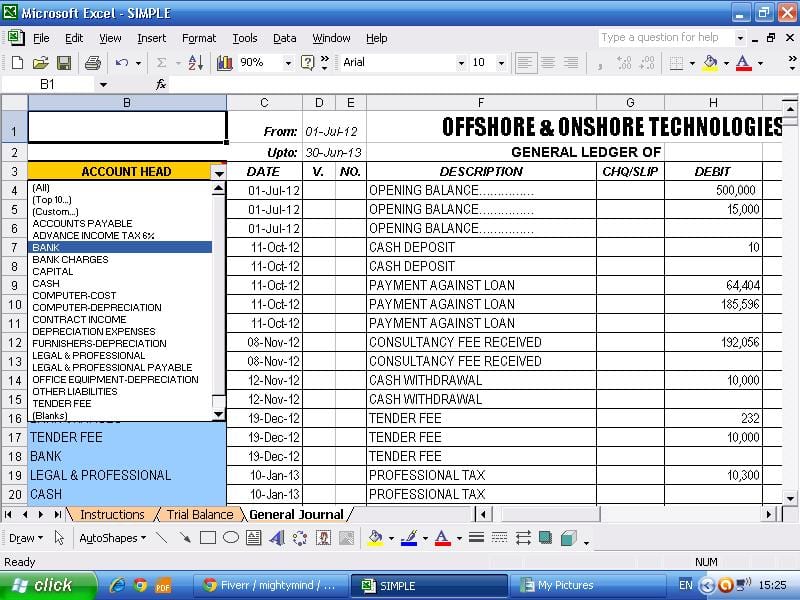The width and height of the screenshot is (800, 600).
Task: Open the ACCOUNT HEAD filter dropdown
Action: [x=219, y=171]
